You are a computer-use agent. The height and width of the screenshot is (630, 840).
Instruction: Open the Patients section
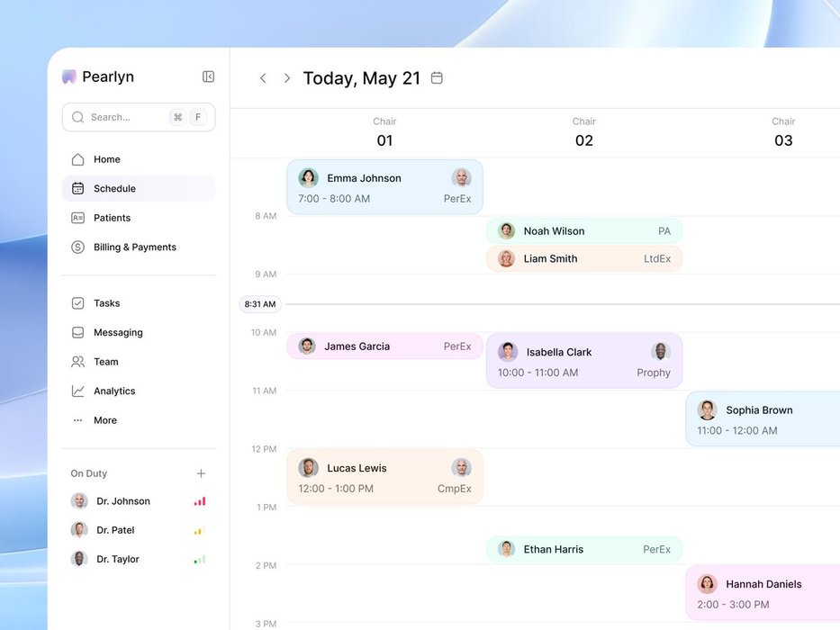coord(139,218)
